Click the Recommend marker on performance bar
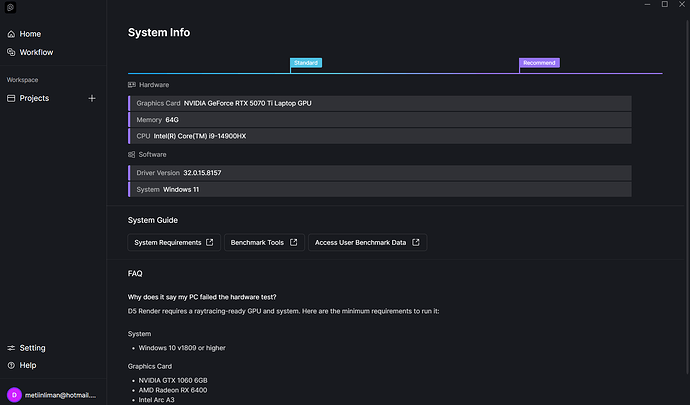This screenshot has height=405, width=690. [539, 63]
